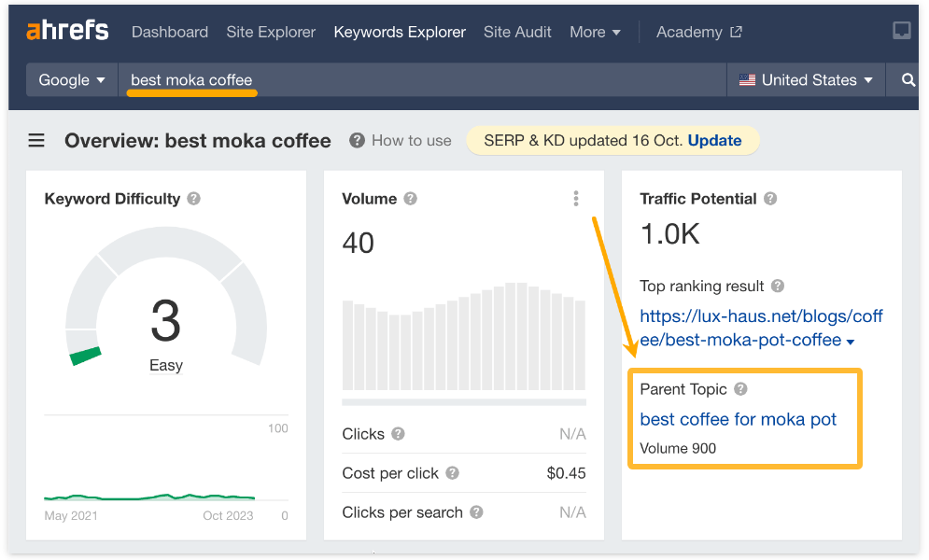Image resolution: width=929 pixels, height=560 pixels.
Task: Open the United States country dropdown
Action: pos(806,80)
